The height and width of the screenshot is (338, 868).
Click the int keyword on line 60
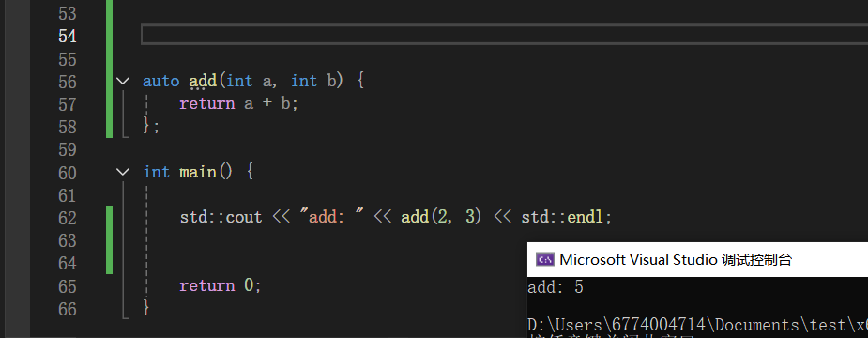click(156, 173)
